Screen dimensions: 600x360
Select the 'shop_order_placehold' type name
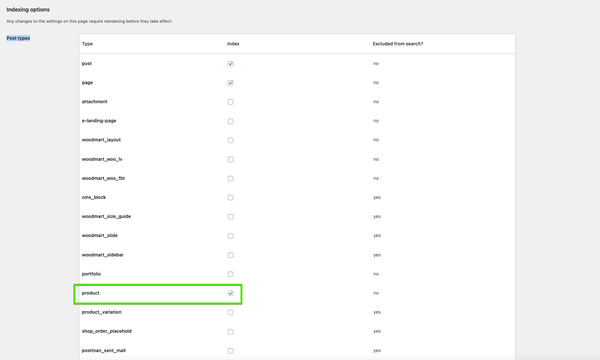click(x=106, y=331)
